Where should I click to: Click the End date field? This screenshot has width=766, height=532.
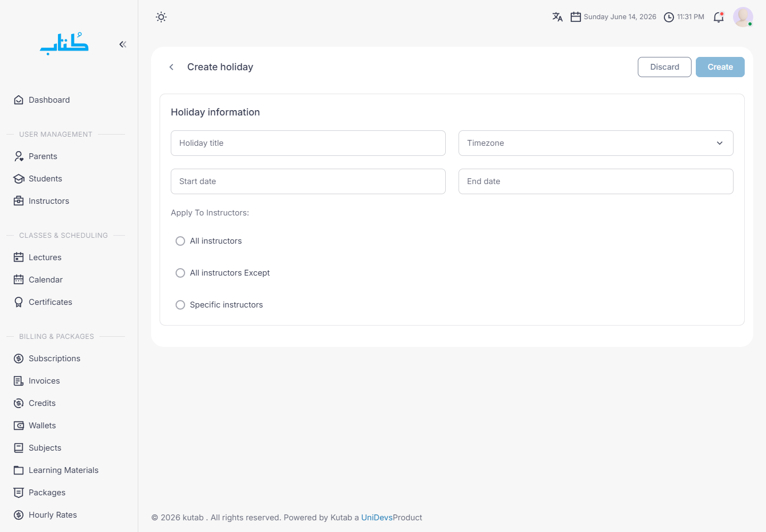[x=596, y=181]
